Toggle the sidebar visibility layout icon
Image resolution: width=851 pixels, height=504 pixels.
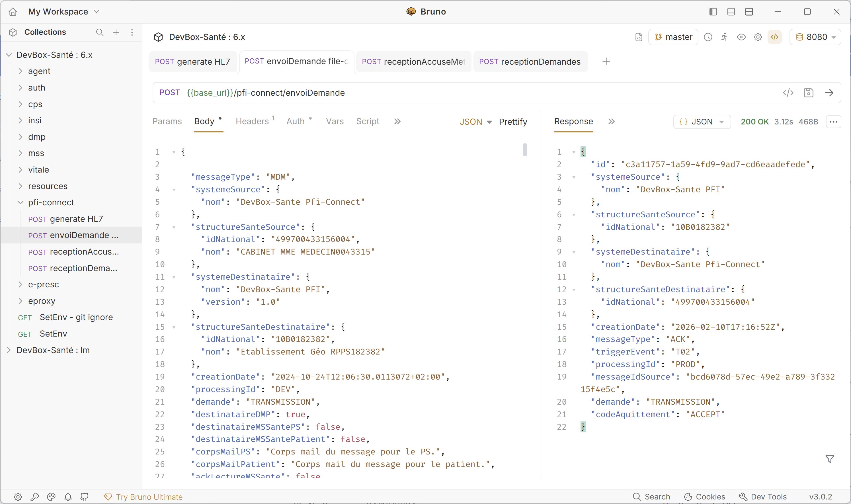713,12
